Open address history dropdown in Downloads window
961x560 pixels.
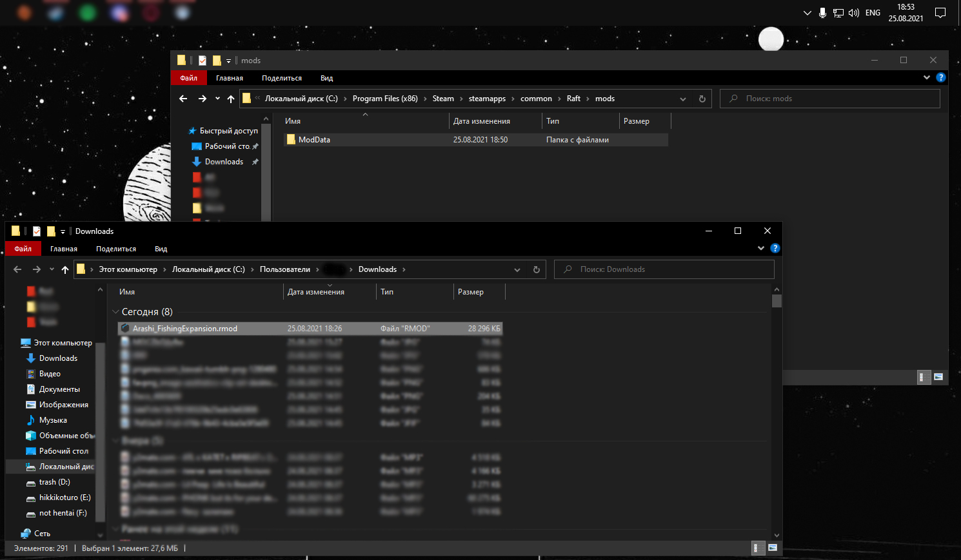[x=517, y=269]
